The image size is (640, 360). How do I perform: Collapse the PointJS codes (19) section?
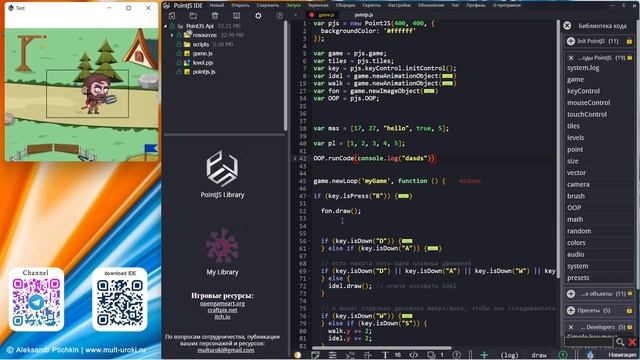(x=571, y=58)
